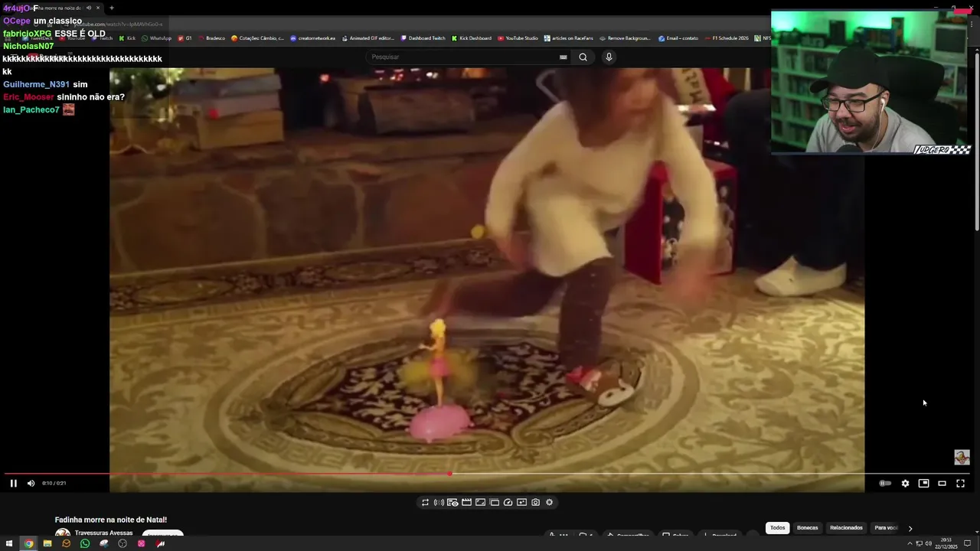Show hidden system tray icons
This screenshot has width=980, height=551.
click(910, 543)
